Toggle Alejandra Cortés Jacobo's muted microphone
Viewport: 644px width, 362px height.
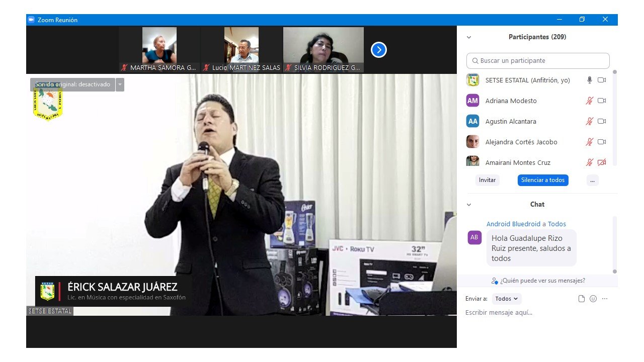coord(589,142)
